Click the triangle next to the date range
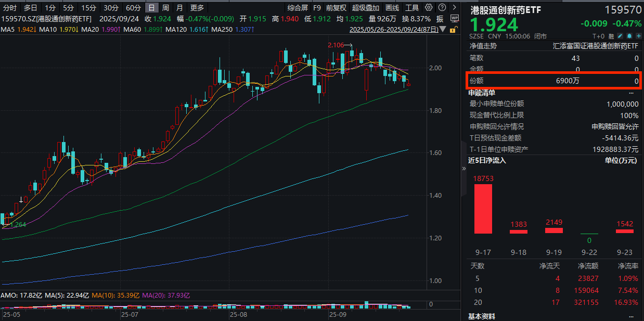The height and width of the screenshot is (321, 644). (443, 29)
